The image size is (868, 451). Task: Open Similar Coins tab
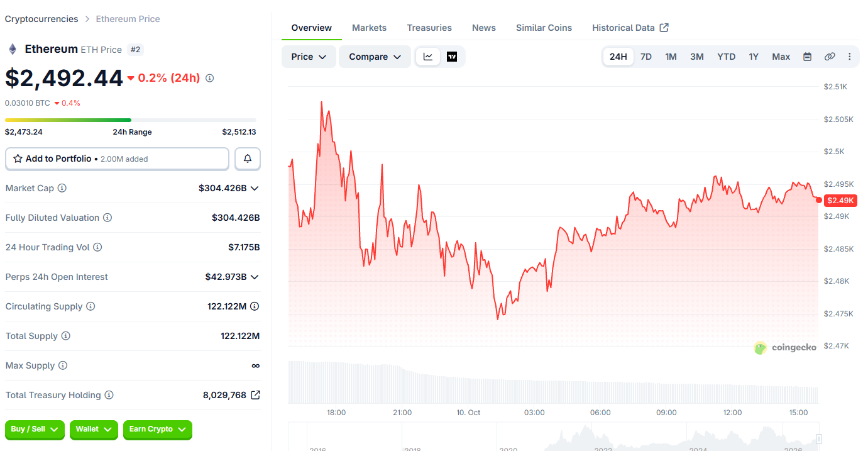pos(544,28)
